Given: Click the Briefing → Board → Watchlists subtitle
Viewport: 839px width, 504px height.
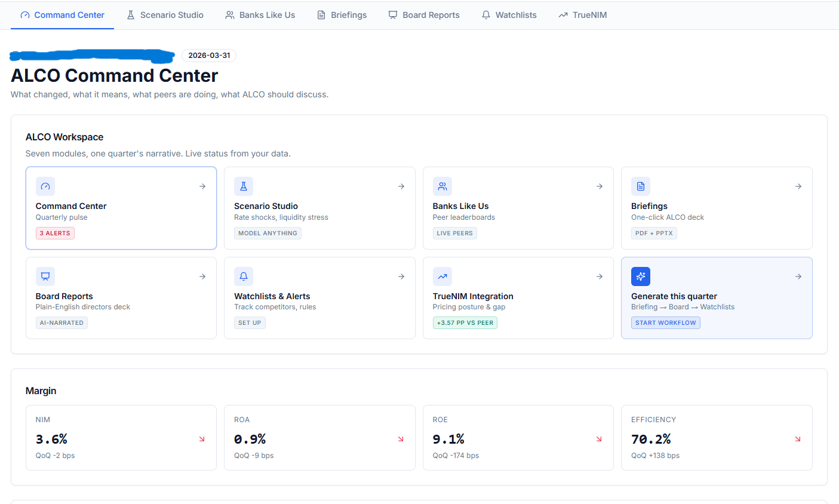Looking at the screenshot, I should [683, 307].
